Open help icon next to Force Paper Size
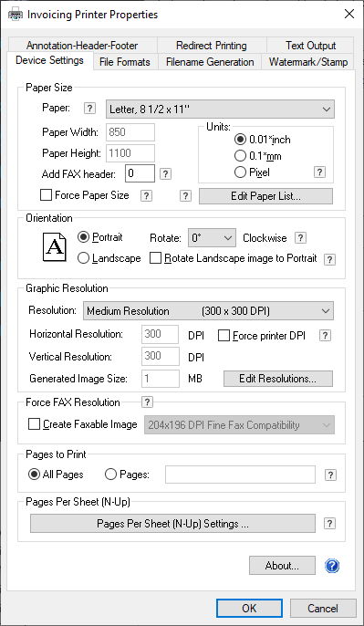 click(x=147, y=195)
